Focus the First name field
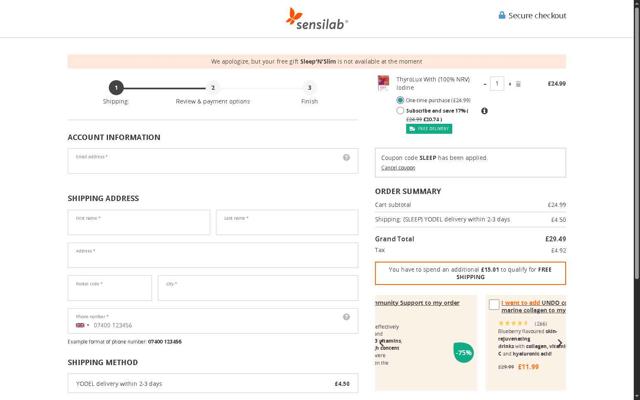This screenshot has width=640, height=400. (139, 222)
